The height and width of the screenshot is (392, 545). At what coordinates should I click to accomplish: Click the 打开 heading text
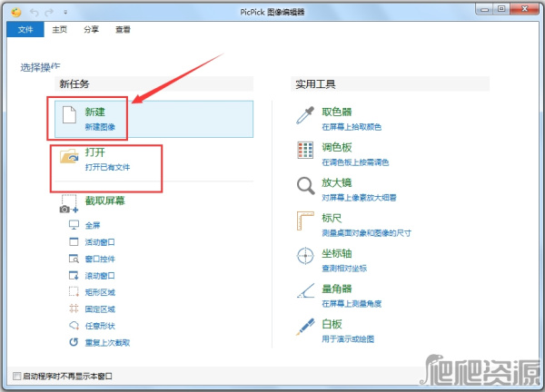pos(94,152)
